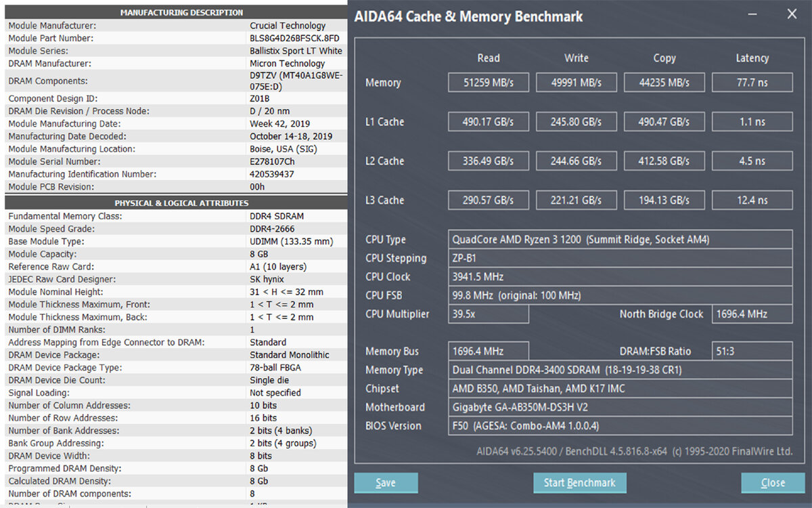Select the L1 Cache Read result field
Image resolution: width=812 pixels, height=508 pixels.
point(489,121)
